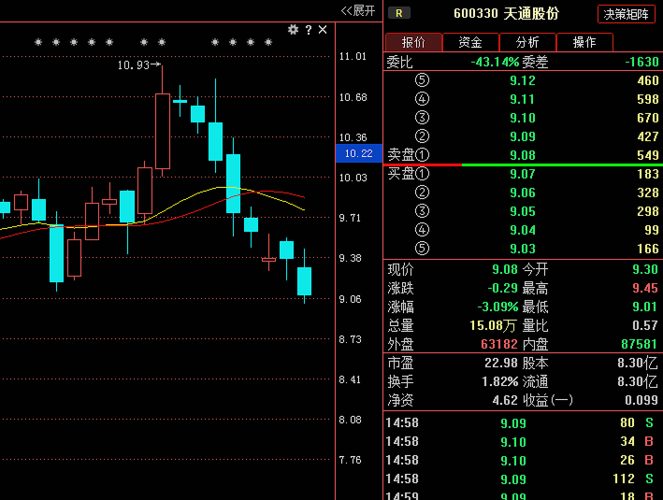Click the 委比 value -43.14%
Image resolution: width=663 pixels, height=500 pixels.
tap(495, 62)
